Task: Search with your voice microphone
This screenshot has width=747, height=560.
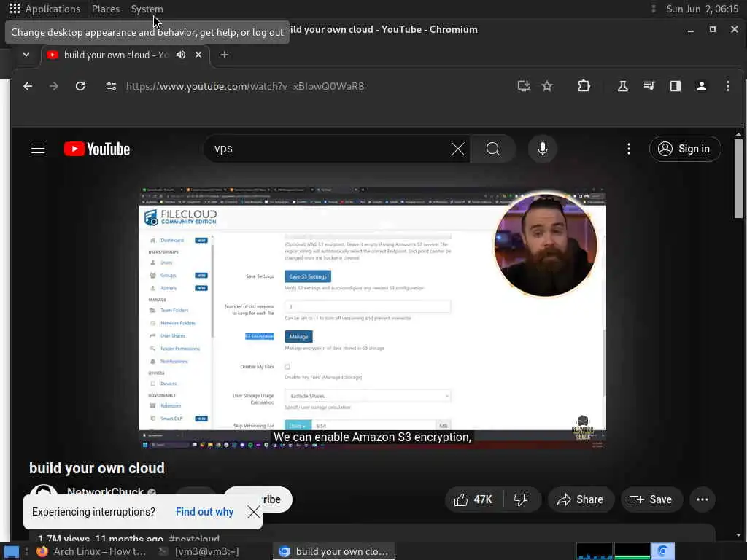Action: [542, 149]
